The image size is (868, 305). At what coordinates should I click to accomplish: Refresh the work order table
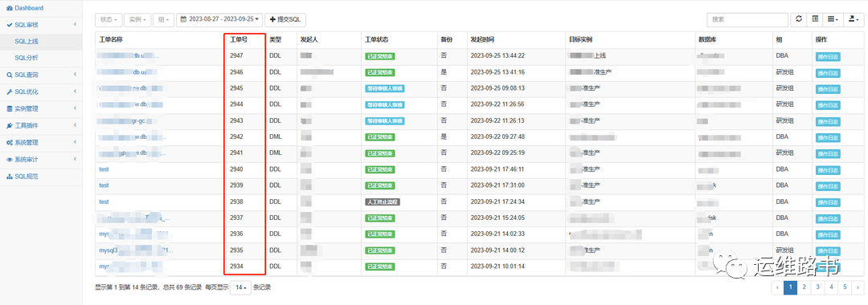(798, 19)
